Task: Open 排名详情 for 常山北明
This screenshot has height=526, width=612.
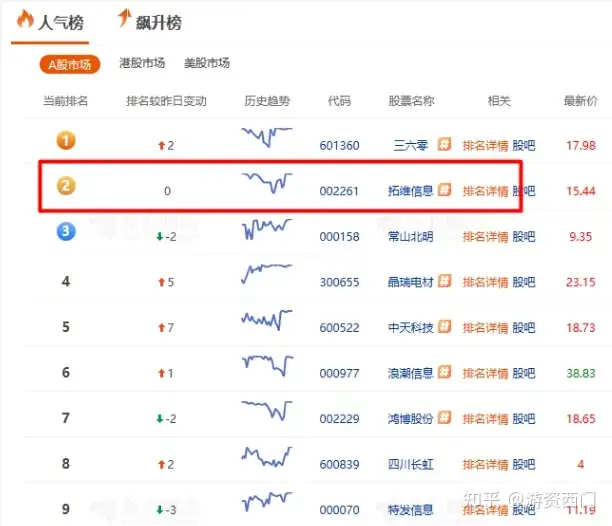Action: (486, 236)
